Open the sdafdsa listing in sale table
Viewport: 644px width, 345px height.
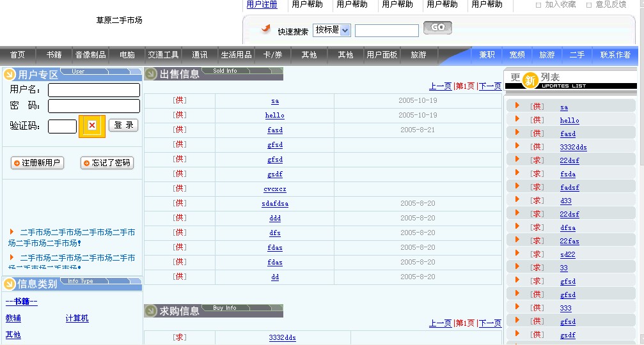[x=275, y=203]
